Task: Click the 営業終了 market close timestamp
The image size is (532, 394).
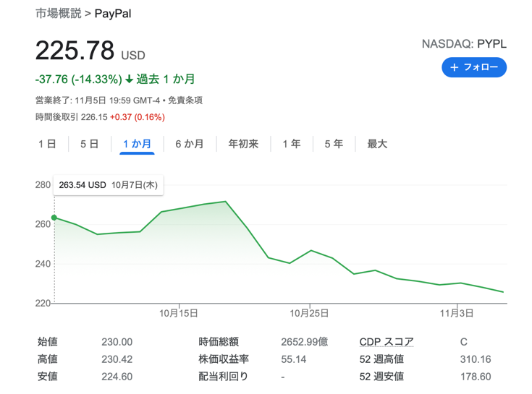Action: pyautogui.click(x=98, y=100)
